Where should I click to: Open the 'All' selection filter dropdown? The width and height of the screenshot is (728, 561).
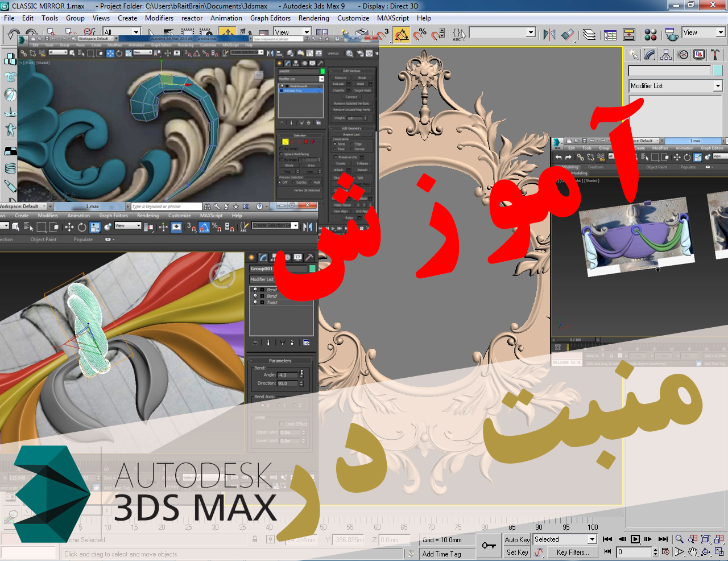click(121, 32)
